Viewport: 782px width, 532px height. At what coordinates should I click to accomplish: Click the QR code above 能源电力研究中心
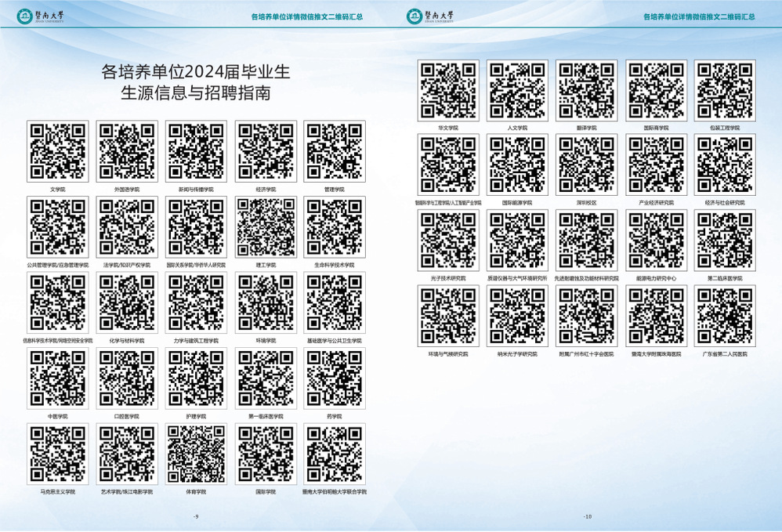pyautogui.click(x=656, y=241)
